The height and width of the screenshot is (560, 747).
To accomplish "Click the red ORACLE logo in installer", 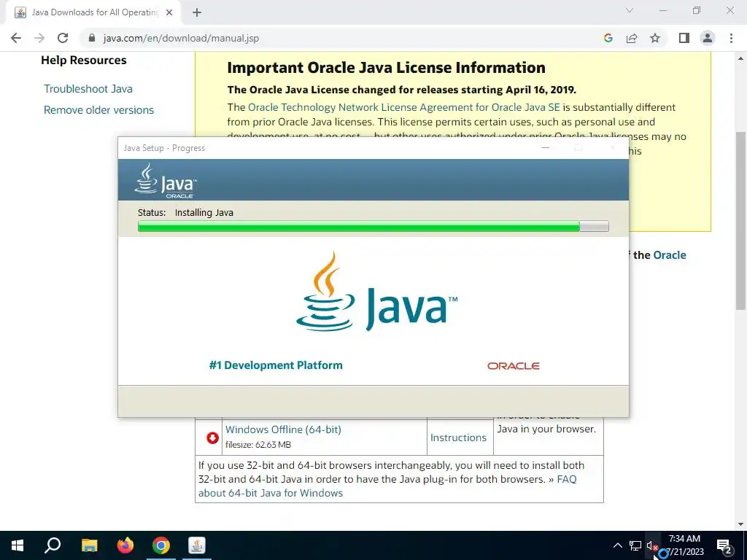I will pyautogui.click(x=513, y=366).
